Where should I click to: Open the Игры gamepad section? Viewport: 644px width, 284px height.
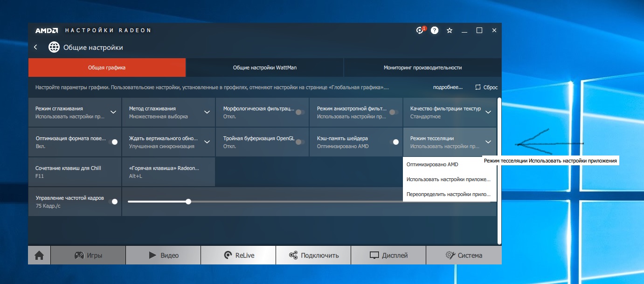[88, 255]
